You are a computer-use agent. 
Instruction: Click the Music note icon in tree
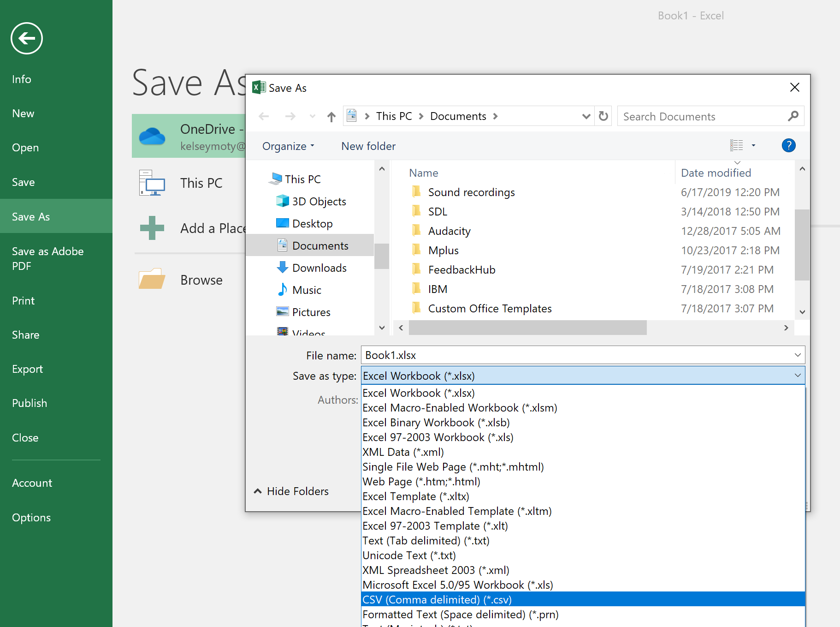[282, 289]
